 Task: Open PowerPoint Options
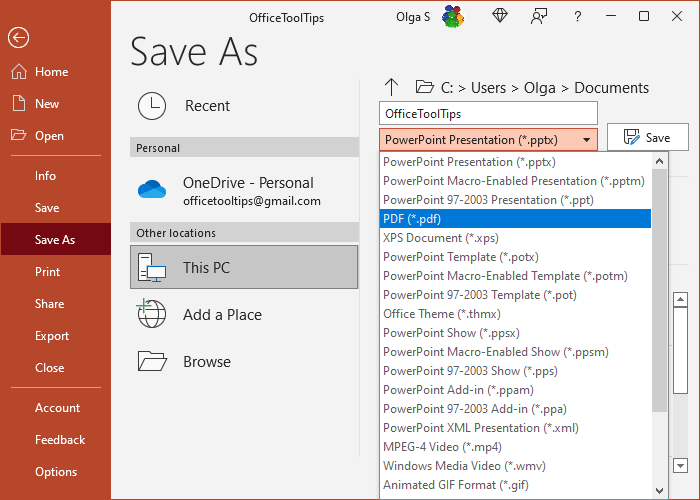(56, 471)
